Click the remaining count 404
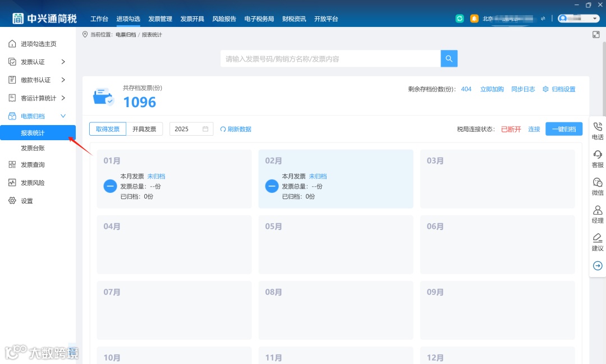Image resolution: width=606 pixels, height=364 pixels. [466, 89]
